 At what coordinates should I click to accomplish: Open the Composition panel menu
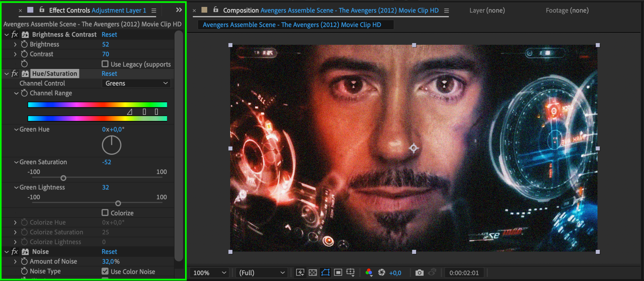coord(446,10)
